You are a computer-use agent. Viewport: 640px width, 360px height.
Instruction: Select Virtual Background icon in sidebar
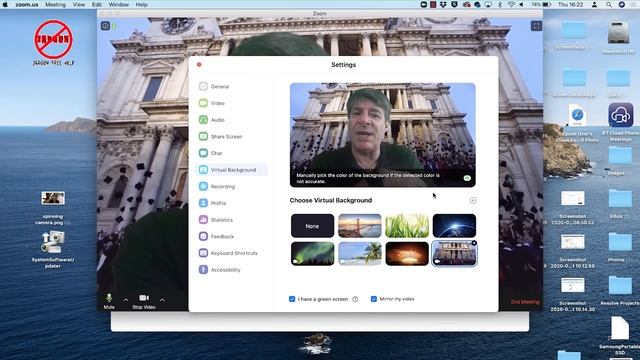pos(203,170)
